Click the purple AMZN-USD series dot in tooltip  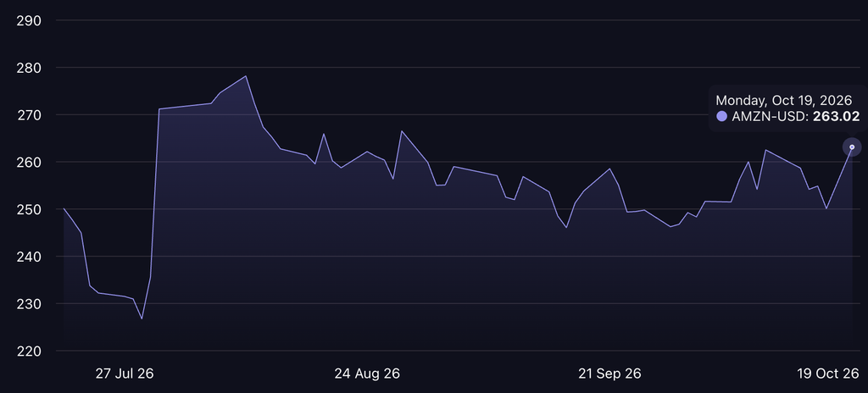click(x=721, y=116)
